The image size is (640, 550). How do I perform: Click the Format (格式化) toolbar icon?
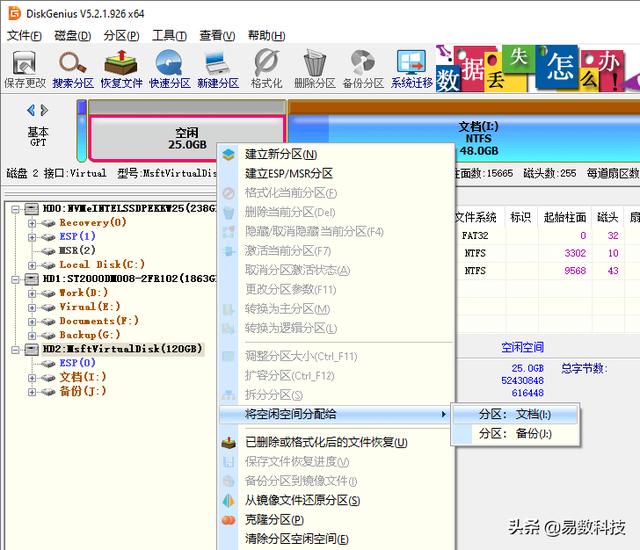266,69
